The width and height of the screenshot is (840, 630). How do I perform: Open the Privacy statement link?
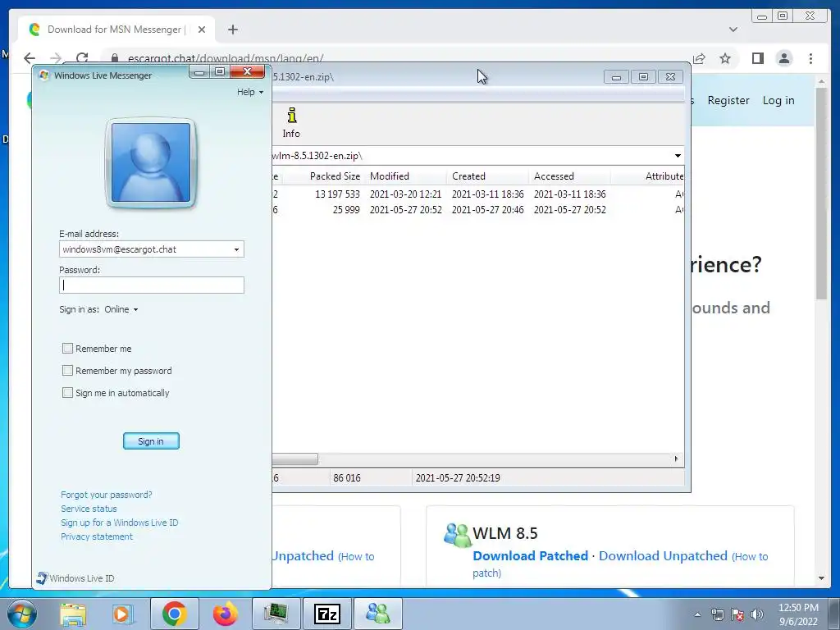(x=97, y=536)
